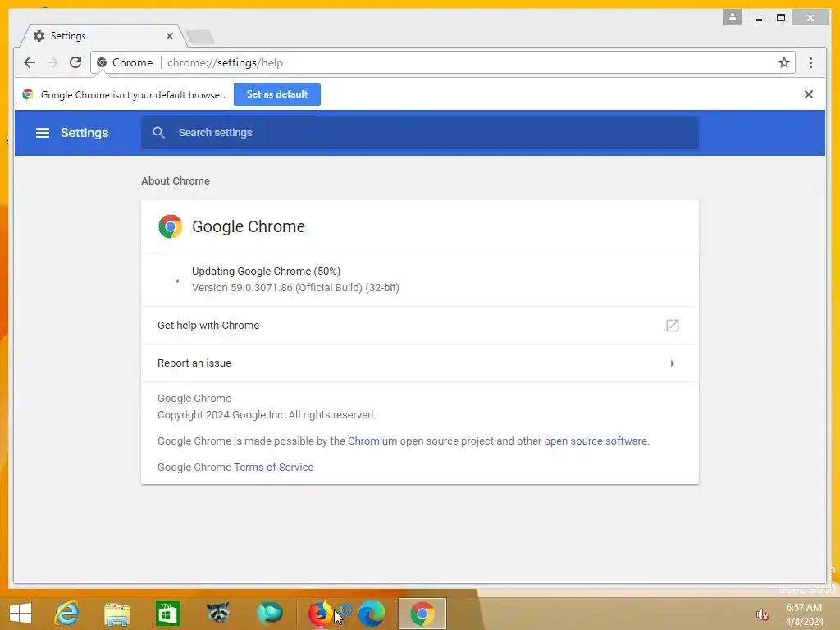Open File Explorer from the taskbar

[x=117, y=614]
